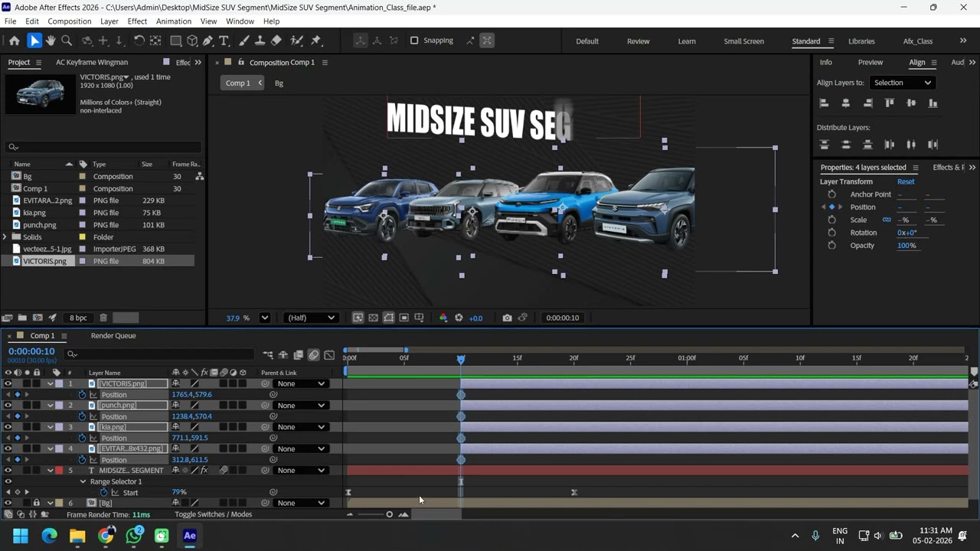Open the Effect menu

137,21
